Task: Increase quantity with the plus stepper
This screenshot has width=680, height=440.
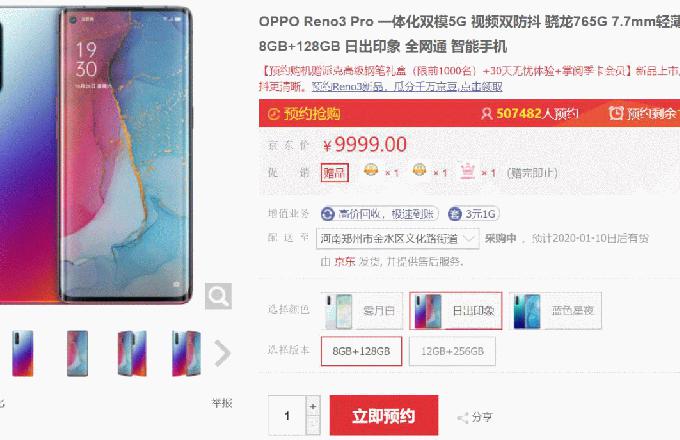Action: point(313,406)
